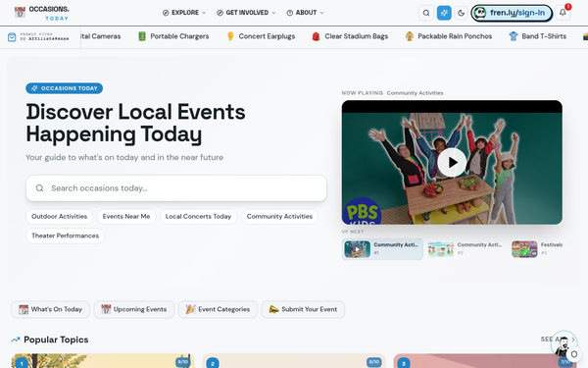Select the Outdoor Activities chip
The width and height of the screenshot is (588, 368).
(x=59, y=217)
